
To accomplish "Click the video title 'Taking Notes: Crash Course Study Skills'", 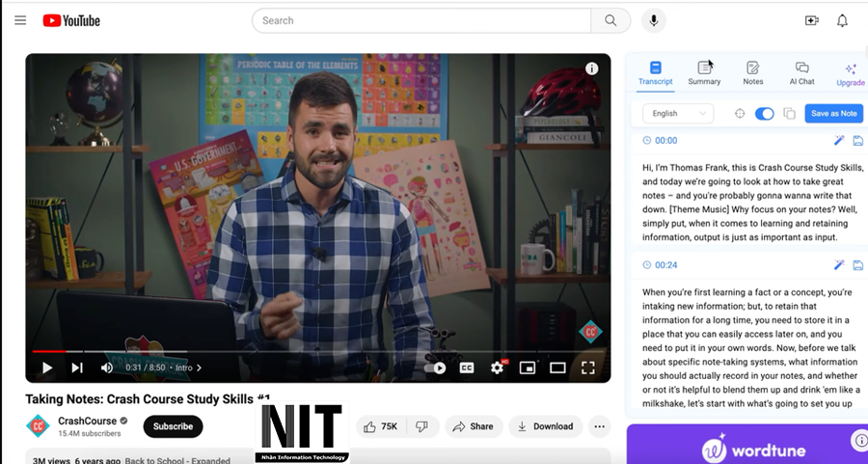I will point(148,399).
